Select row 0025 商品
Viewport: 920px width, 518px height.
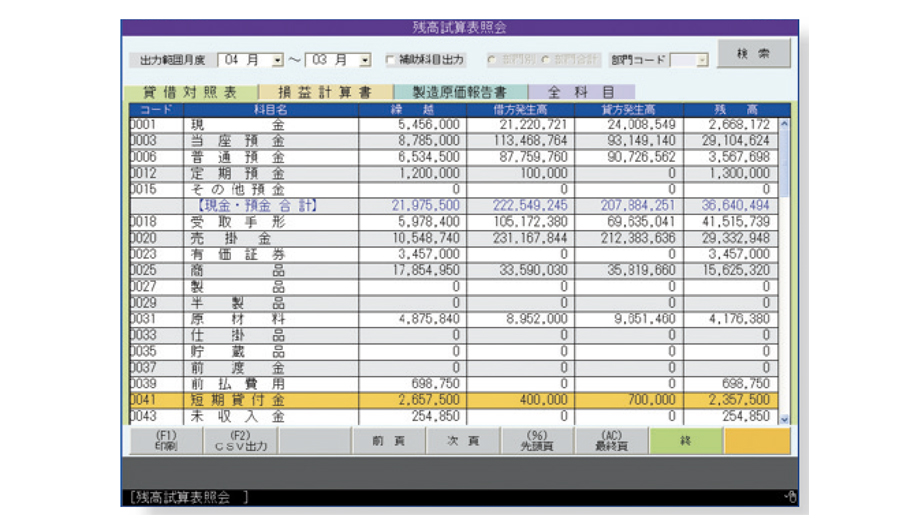pyautogui.click(x=454, y=270)
